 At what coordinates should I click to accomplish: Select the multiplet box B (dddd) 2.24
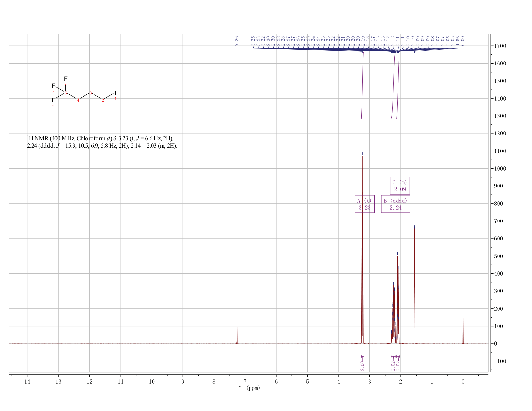tap(396, 204)
